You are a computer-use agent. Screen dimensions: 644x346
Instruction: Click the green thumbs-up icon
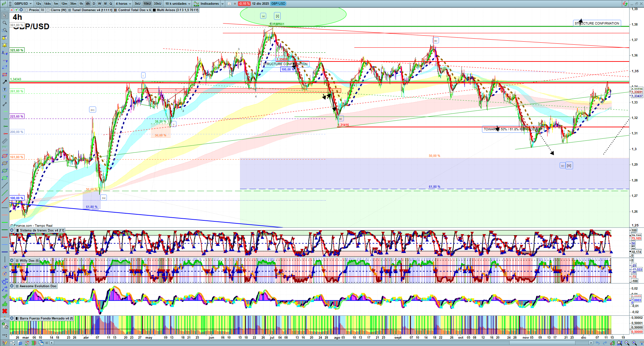point(5,304)
